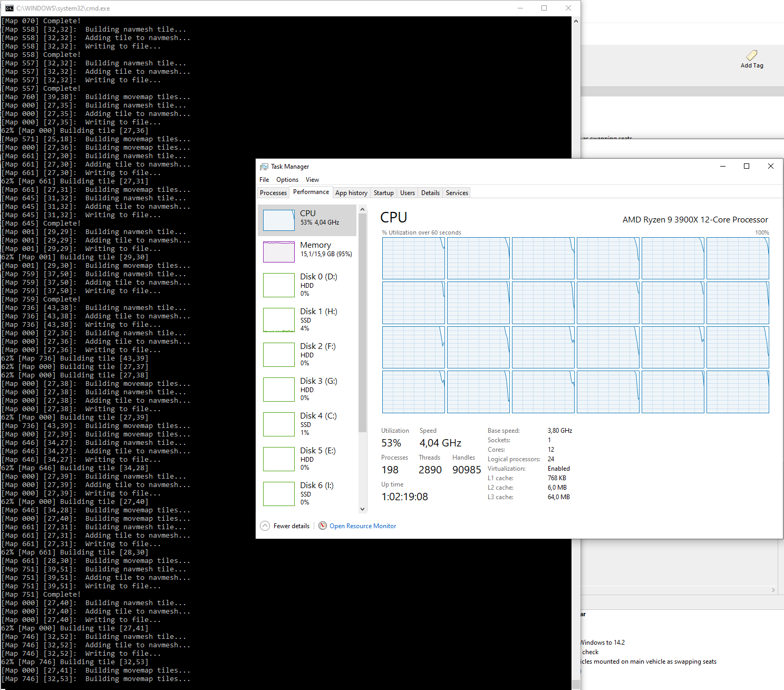Select Disk 0 (D:) HDD entry
The height and width of the screenshot is (690, 784).
point(307,285)
